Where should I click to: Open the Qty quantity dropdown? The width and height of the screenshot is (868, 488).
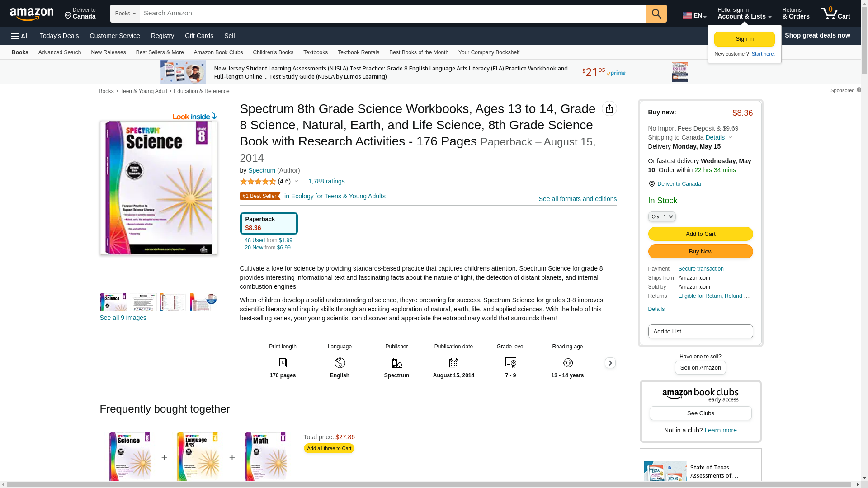coord(661,217)
